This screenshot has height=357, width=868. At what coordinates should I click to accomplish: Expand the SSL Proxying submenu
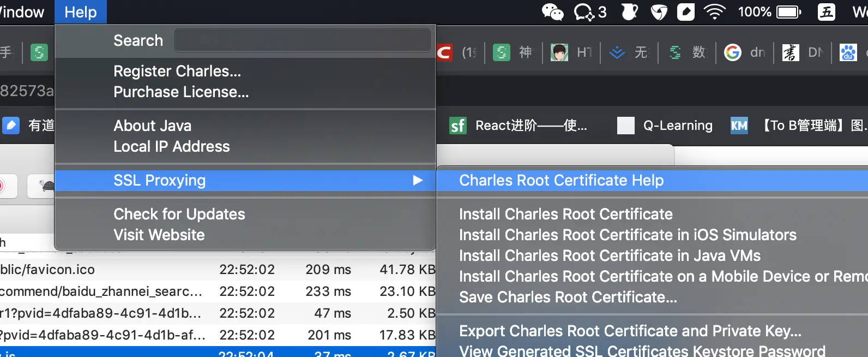click(x=245, y=181)
